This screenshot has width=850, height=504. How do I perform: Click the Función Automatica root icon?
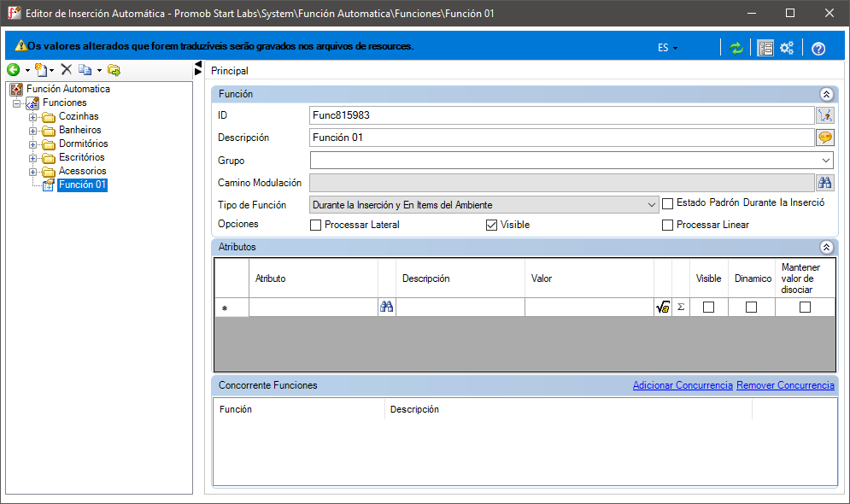[17, 89]
